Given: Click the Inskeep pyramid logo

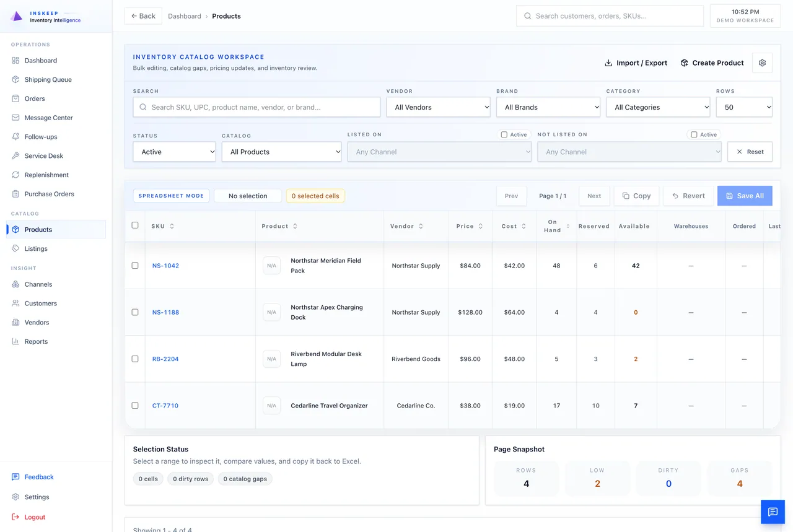Looking at the screenshot, I should point(17,16).
